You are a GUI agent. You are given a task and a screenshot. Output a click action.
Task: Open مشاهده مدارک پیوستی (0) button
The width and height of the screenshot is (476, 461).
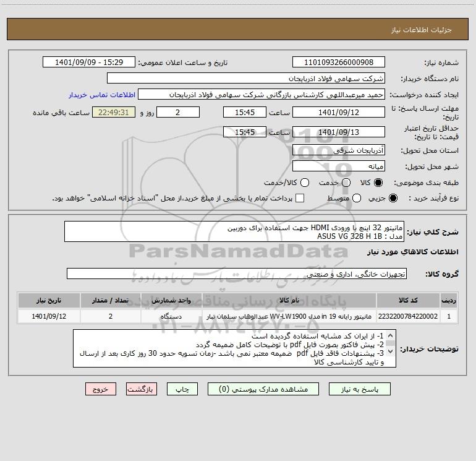(263, 389)
